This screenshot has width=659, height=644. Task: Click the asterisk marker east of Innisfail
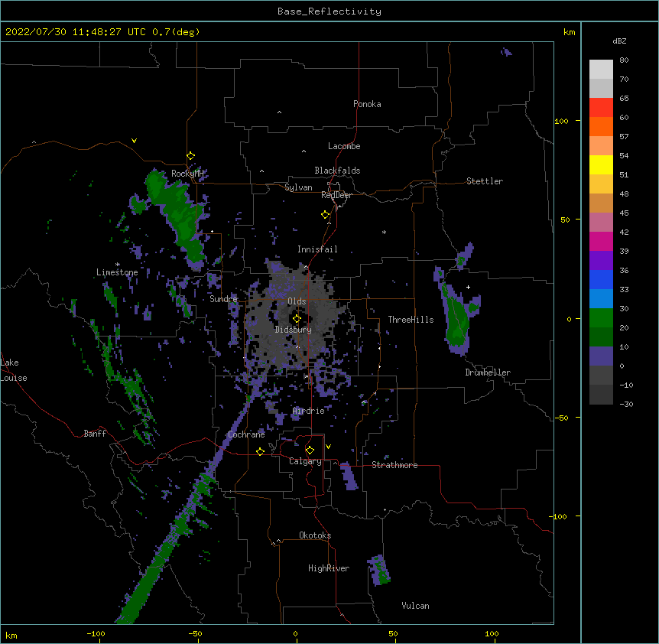(384, 232)
